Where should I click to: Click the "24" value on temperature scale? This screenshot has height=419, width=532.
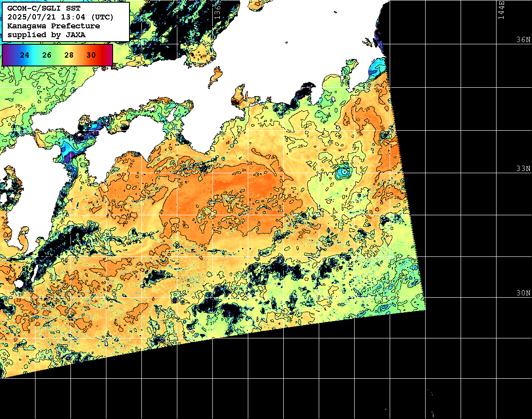[25, 55]
